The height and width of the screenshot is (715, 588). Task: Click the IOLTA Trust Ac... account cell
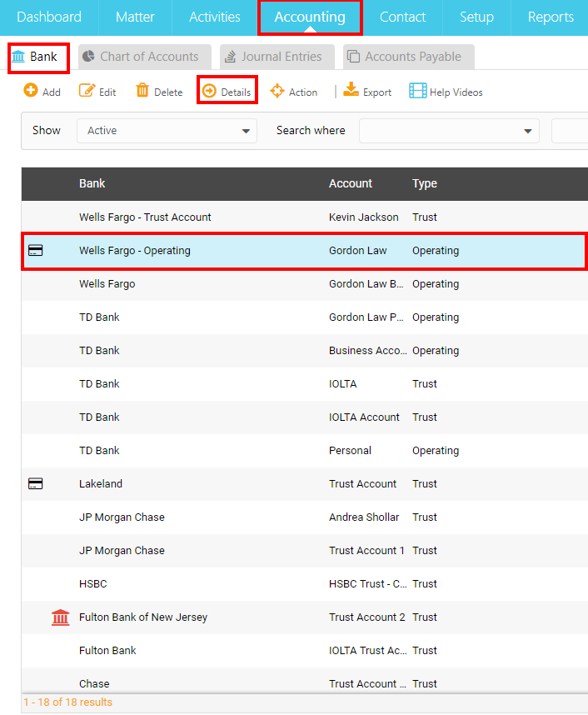coord(367,650)
